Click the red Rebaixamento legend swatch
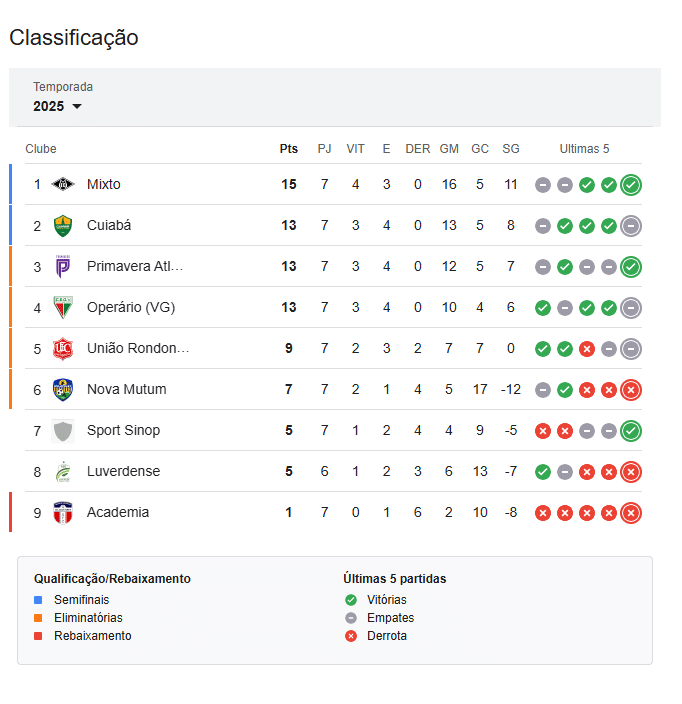This screenshot has width=682, height=704. click(38, 636)
